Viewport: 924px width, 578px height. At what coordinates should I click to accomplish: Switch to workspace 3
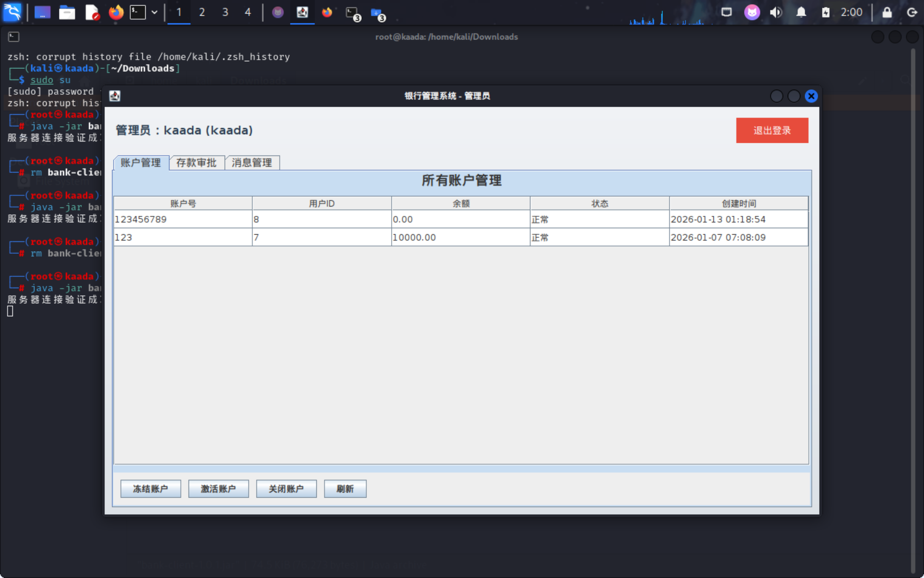pos(225,12)
